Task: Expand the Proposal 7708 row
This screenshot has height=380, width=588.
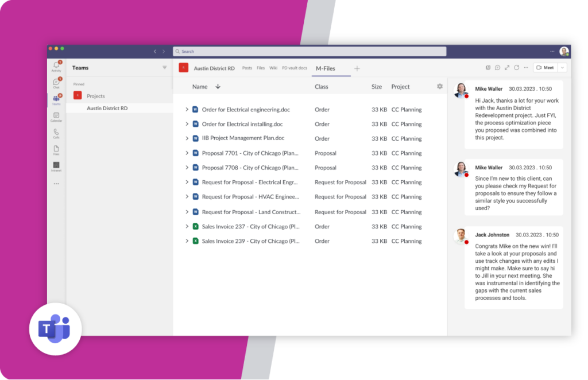Action: coord(187,168)
